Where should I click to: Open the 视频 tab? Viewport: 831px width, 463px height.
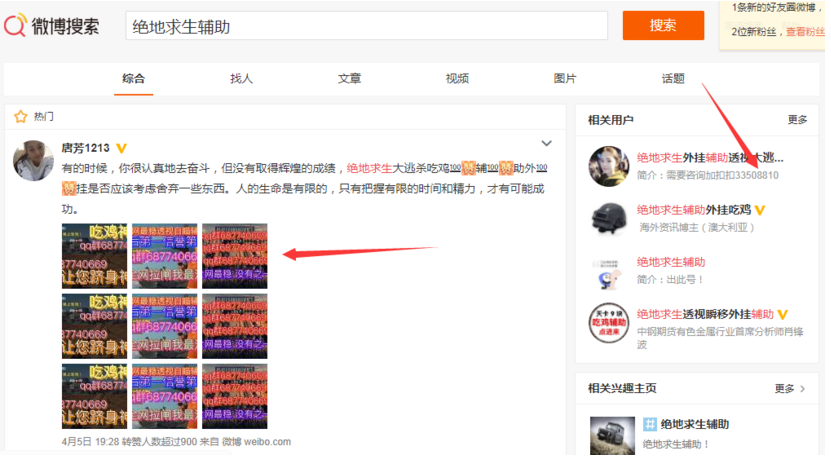pos(457,78)
